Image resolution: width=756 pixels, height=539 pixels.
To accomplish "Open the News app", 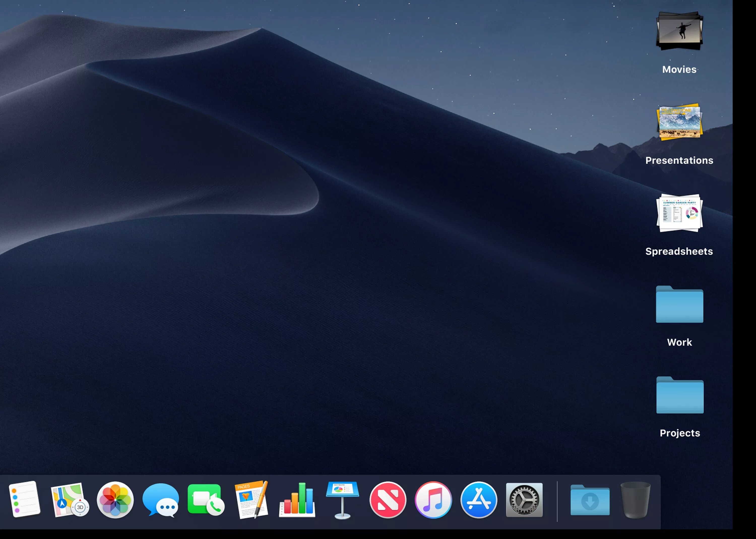I will 388,500.
